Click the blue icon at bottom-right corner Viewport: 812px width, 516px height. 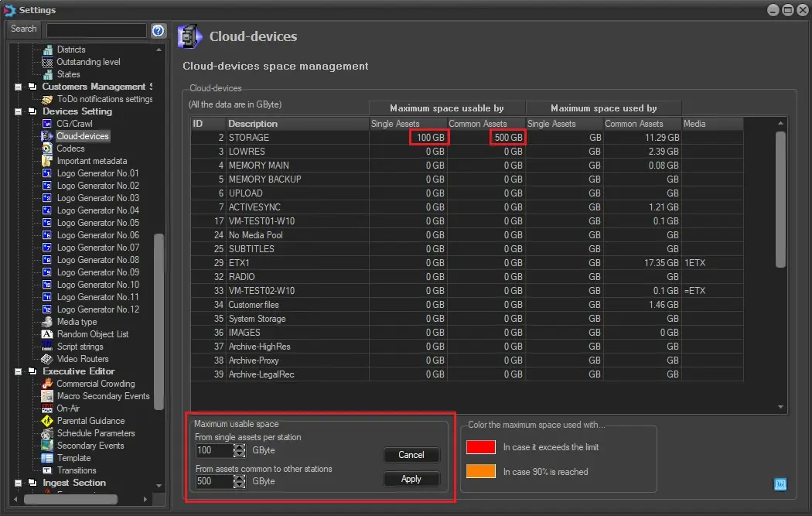click(x=780, y=484)
